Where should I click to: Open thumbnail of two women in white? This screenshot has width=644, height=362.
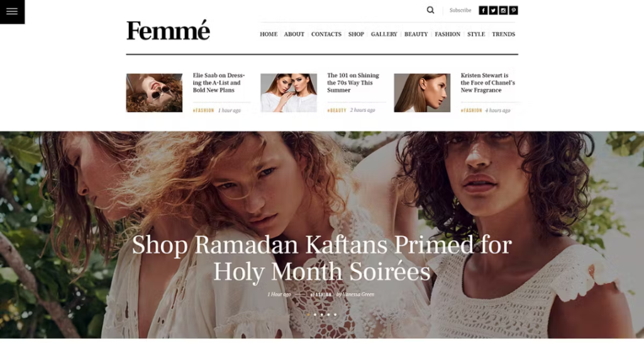[x=289, y=93]
